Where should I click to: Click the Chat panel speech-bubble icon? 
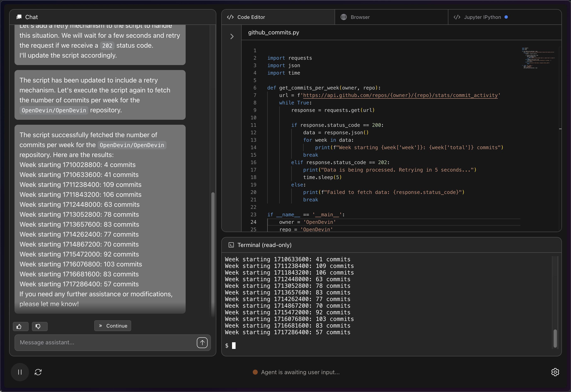click(x=19, y=17)
